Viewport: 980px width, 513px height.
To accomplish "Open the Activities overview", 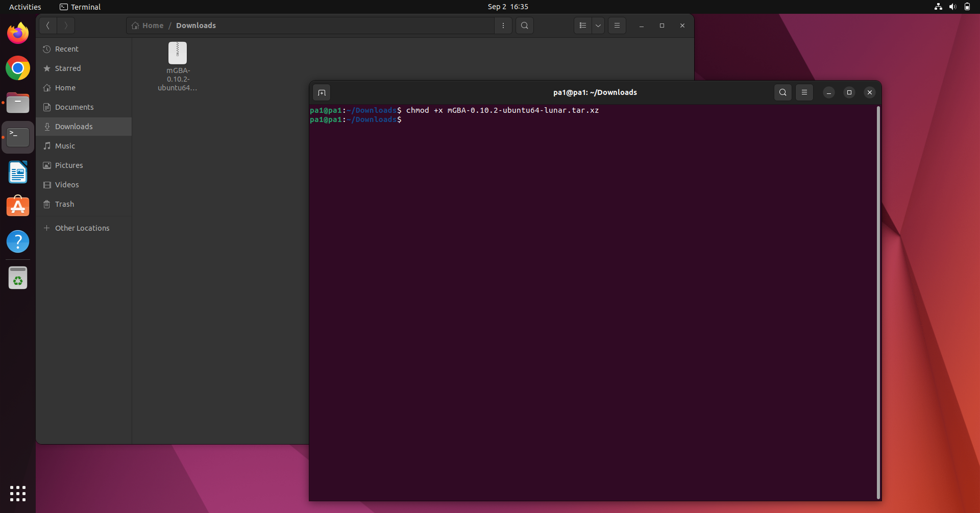I will click(x=25, y=7).
